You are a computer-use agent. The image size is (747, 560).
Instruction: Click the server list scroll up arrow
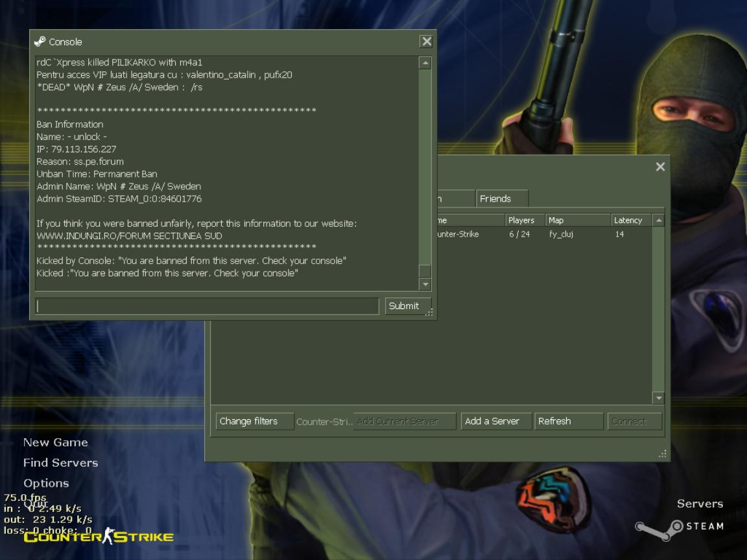coord(658,220)
